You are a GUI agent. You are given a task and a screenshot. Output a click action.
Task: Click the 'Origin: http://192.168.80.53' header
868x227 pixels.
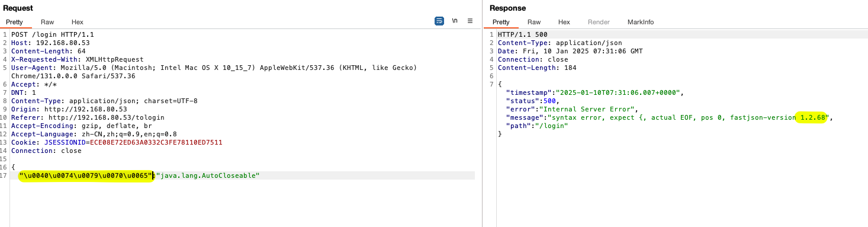click(x=69, y=109)
